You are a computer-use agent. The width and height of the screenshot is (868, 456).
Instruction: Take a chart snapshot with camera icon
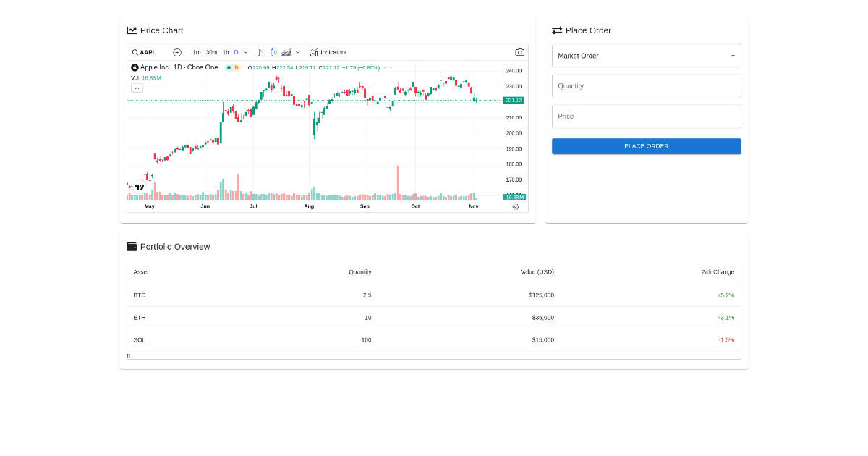point(519,52)
